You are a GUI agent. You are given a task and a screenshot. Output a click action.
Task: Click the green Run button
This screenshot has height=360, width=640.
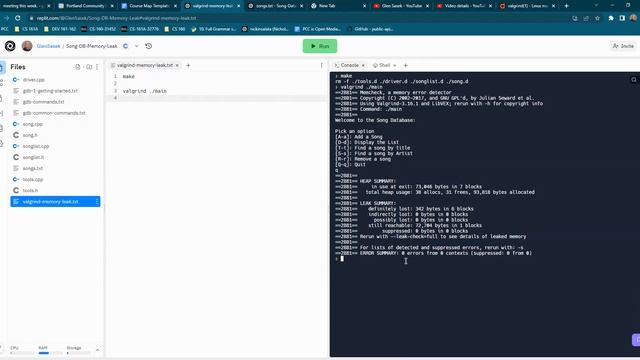(x=320, y=46)
